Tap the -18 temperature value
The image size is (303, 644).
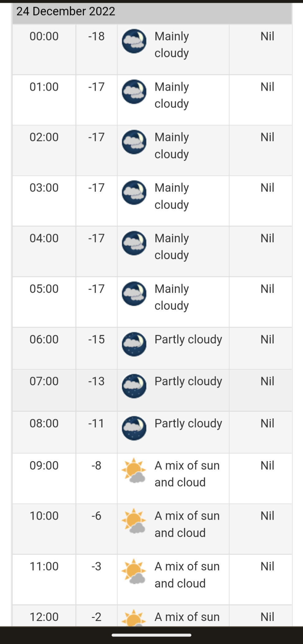pos(96,37)
